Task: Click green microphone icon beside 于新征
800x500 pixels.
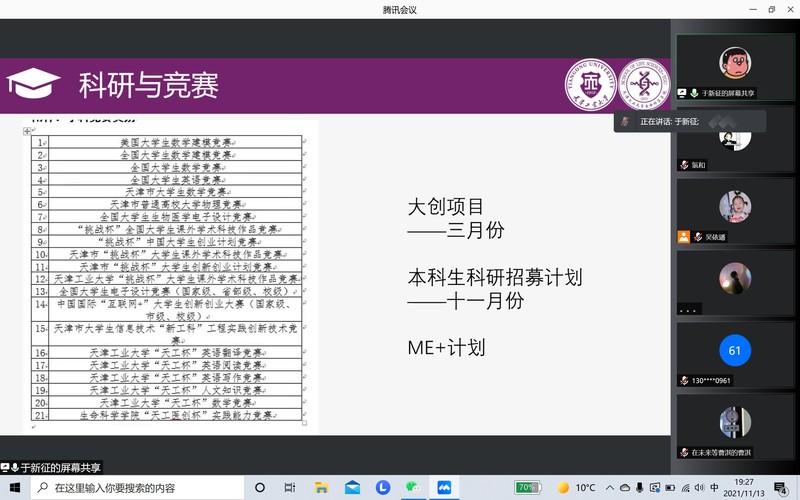Action: pos(694,93)
